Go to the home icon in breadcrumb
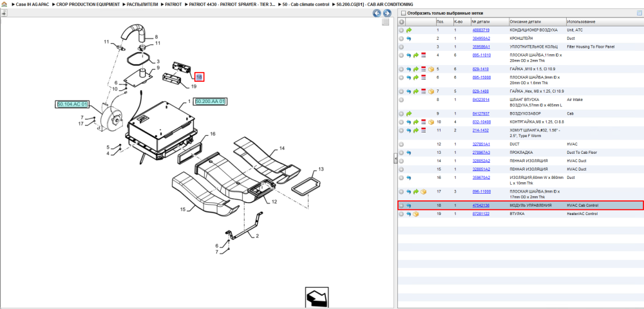644x309 pixels. pyautogui.click(x=4, y=4)
